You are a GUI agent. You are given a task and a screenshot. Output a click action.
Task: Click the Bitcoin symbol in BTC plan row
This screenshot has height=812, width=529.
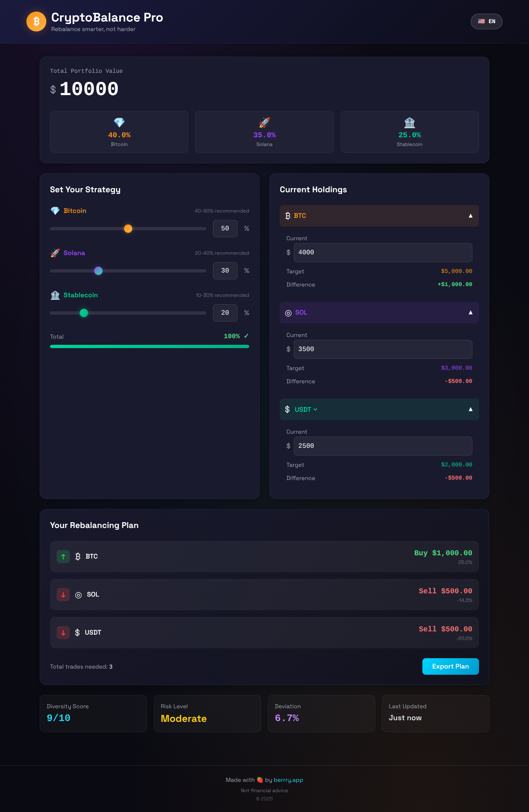coord(78,556)
